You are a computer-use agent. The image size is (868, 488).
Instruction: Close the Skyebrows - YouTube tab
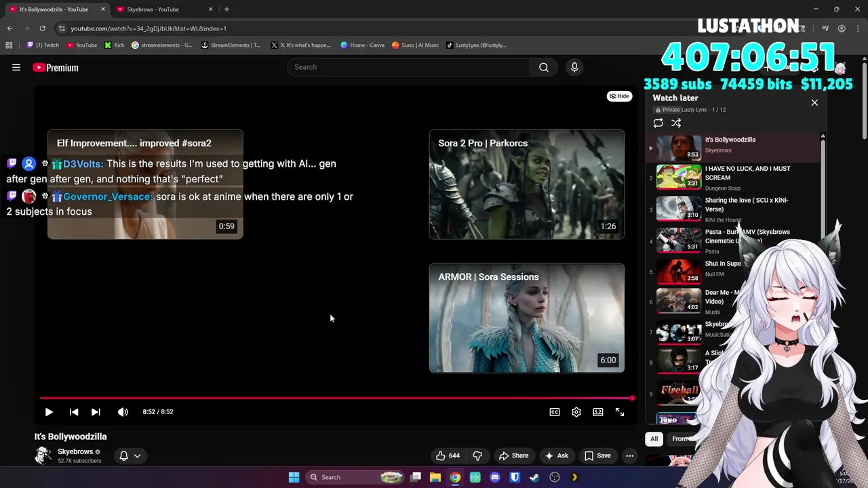point(210,9)
